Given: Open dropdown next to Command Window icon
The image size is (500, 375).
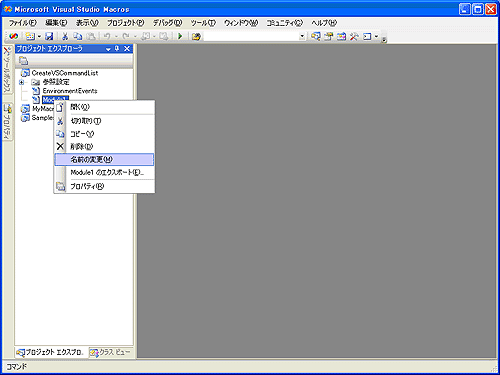Looking at the screenshot, I should pos(376,36).
